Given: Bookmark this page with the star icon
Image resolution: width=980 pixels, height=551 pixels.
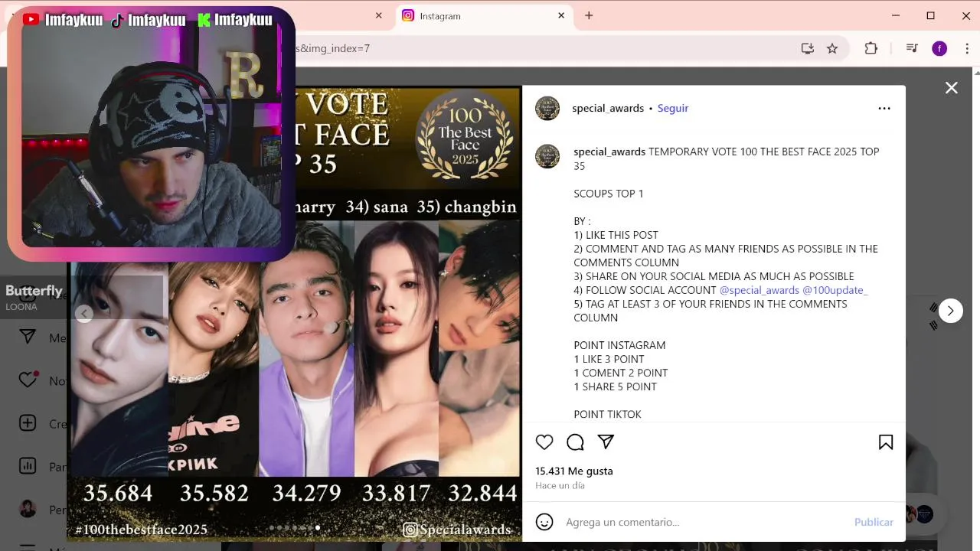Looking at the screenshot, I should 832,48.
